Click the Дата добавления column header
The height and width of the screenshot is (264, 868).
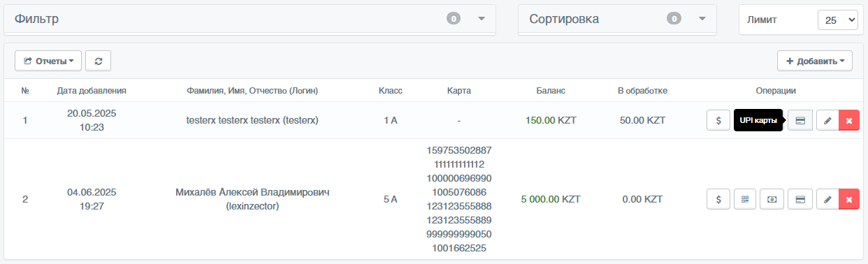pos(92,90)
